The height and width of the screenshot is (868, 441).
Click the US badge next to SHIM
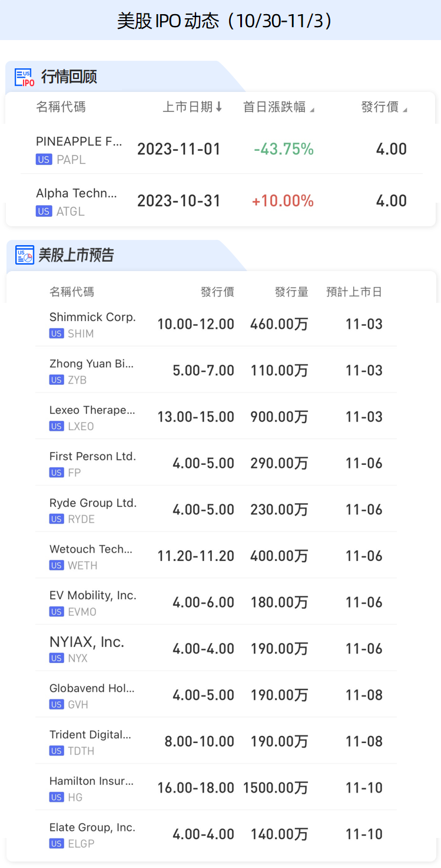(57, 334)
